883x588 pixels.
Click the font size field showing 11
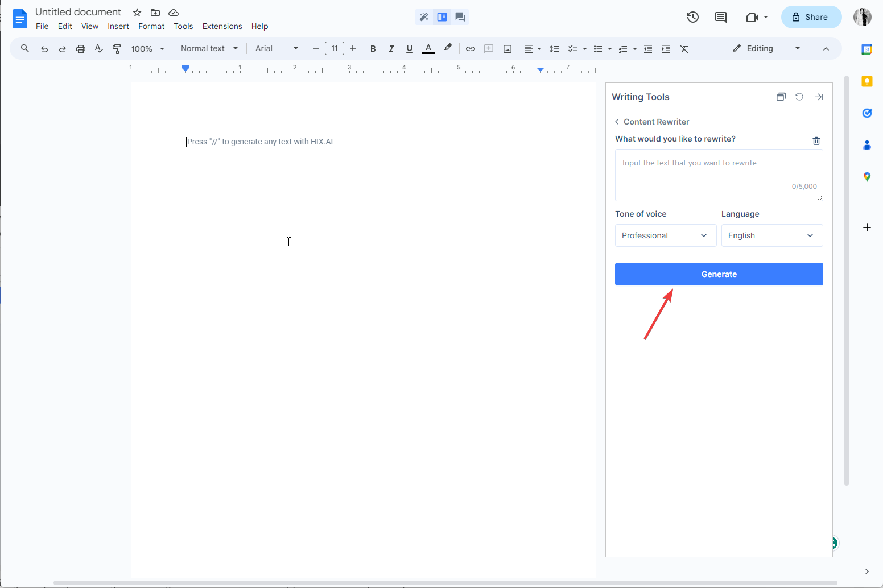pos(335,49)
